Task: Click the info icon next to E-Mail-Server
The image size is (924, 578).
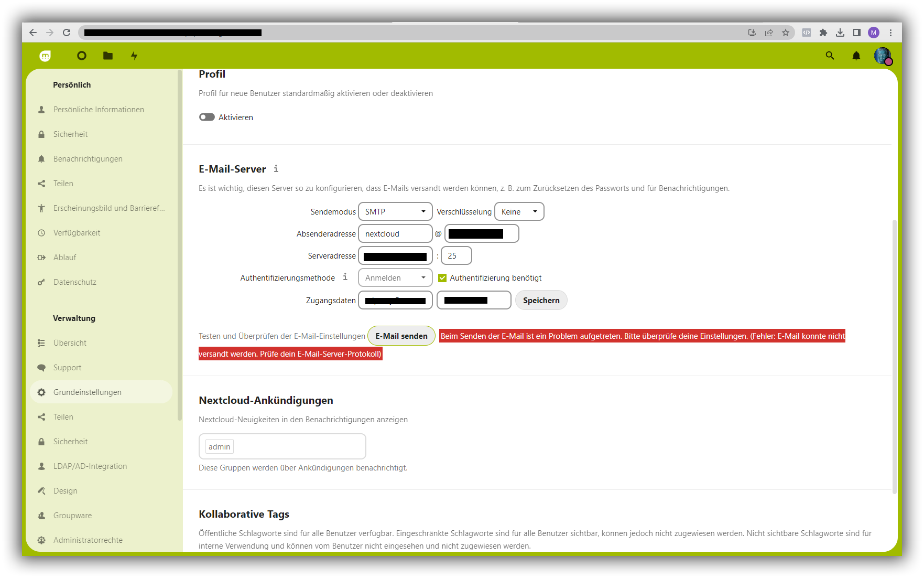Action: click(x=276, y=169)
